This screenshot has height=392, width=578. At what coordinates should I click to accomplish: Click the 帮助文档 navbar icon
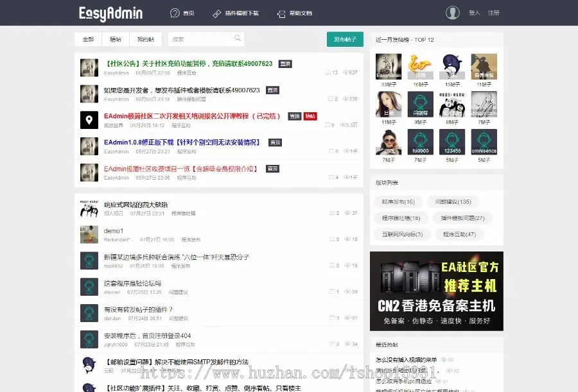click(281, 13)
